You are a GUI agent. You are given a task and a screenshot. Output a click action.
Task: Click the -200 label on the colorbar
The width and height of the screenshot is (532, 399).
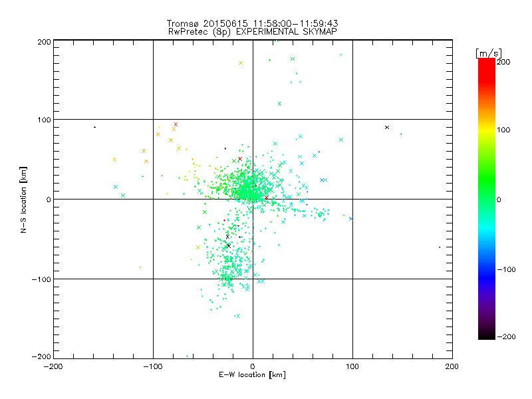click(506, 336)
